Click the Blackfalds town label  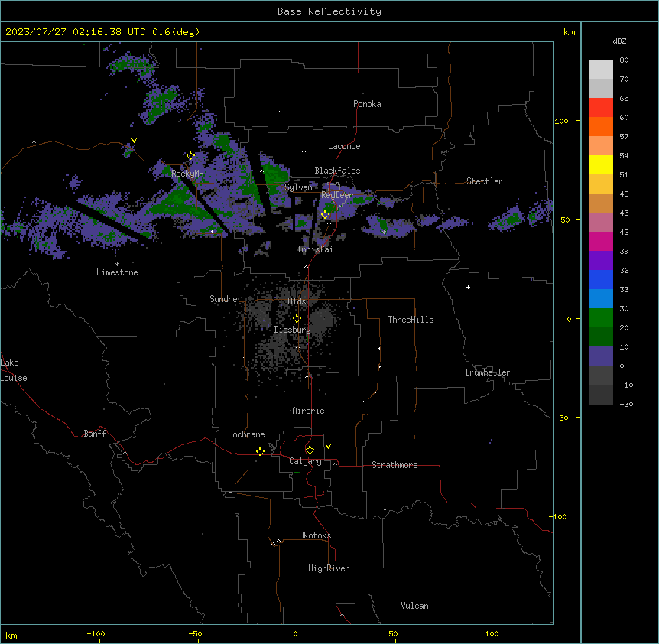[x=337, y=171]
